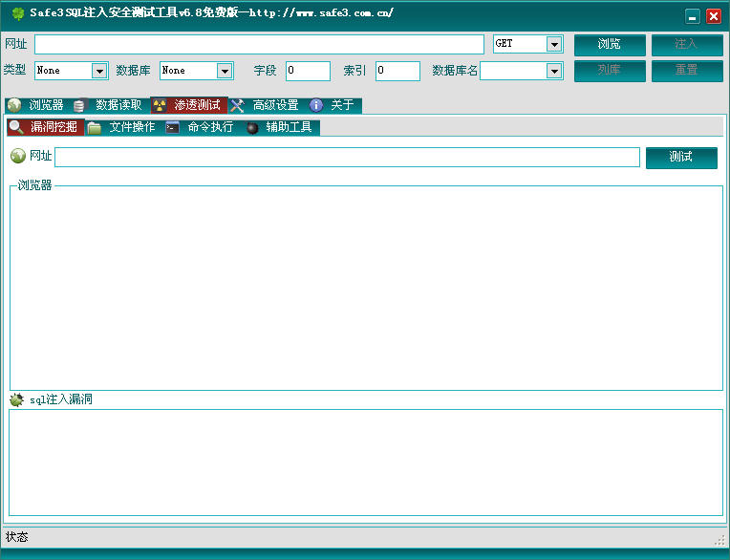The height and width of the screenshot is (560, 730).
Task: Click the terminal icon for 命令执行
Action: tap(172, 127)
